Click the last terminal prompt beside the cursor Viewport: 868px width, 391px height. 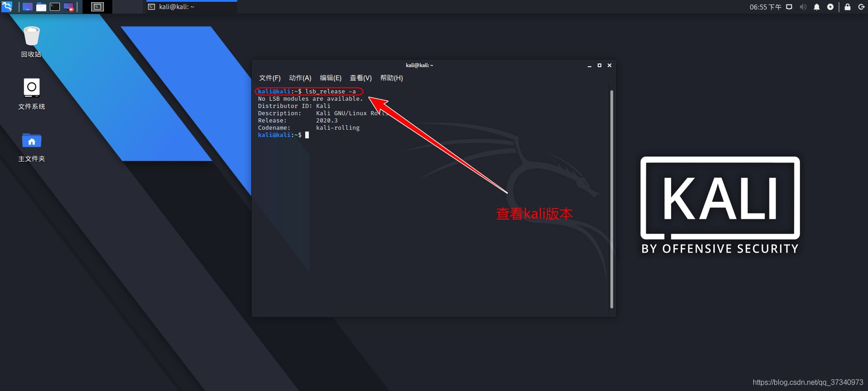click(x=280, y=135)
